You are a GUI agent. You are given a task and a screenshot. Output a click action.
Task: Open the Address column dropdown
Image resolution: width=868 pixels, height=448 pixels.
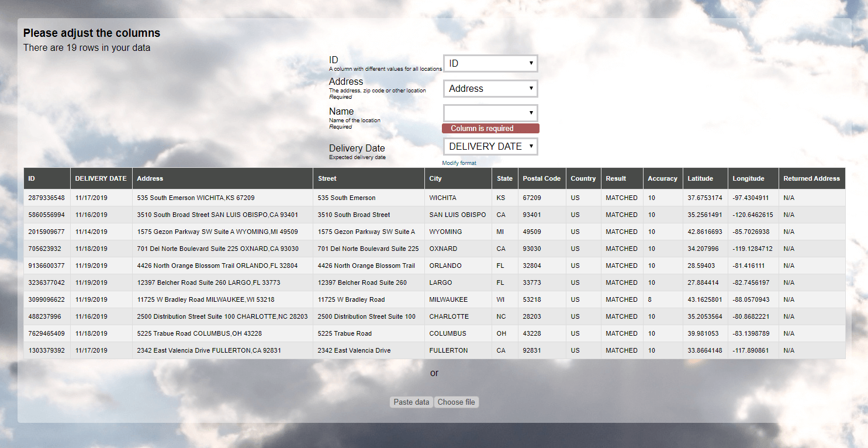(x=490, y=89)
